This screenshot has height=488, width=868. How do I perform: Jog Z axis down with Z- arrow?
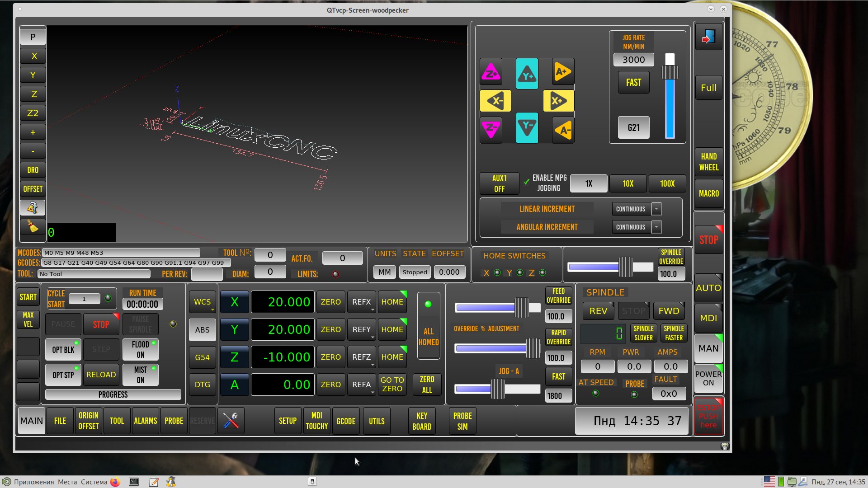point(491,130)
